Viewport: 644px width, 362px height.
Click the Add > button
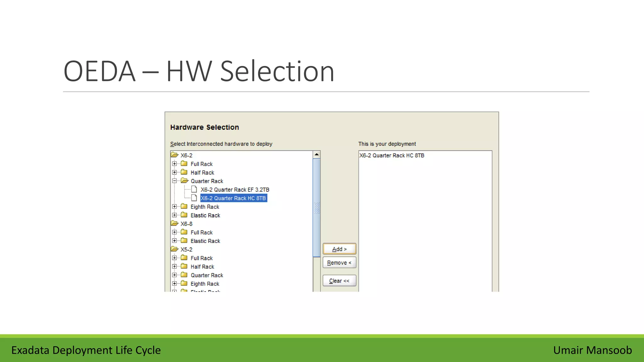(x=339, y=249)
